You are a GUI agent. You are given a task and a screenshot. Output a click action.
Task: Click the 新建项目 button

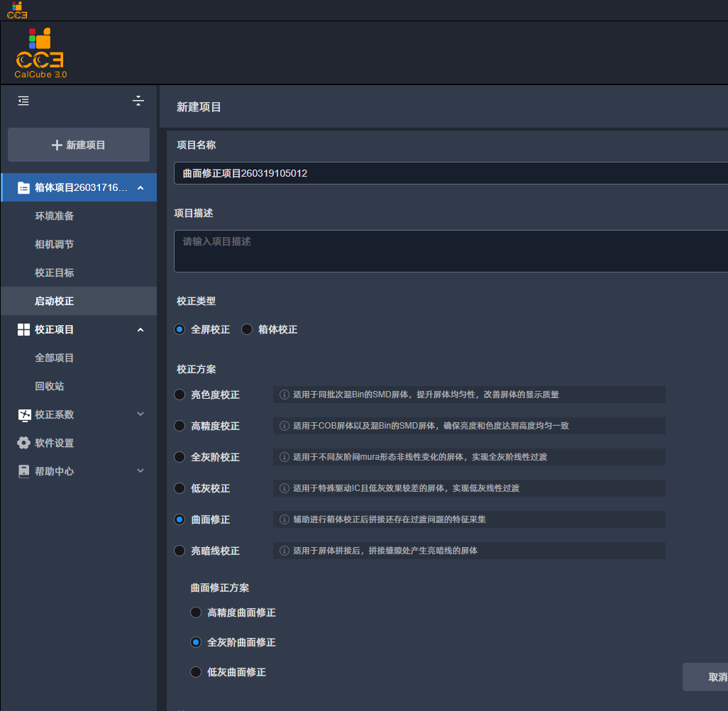click(79, 145)
